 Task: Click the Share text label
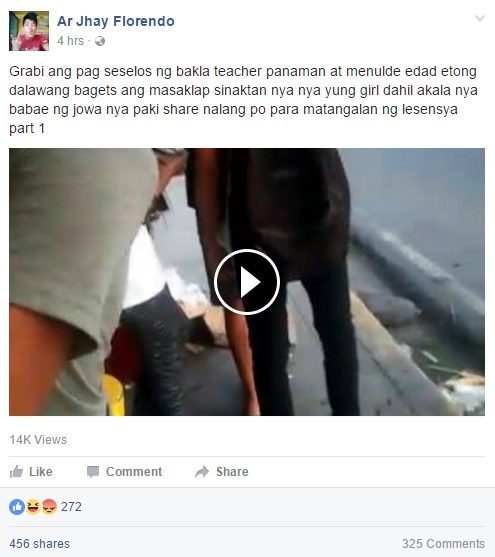tap(232, 472)
